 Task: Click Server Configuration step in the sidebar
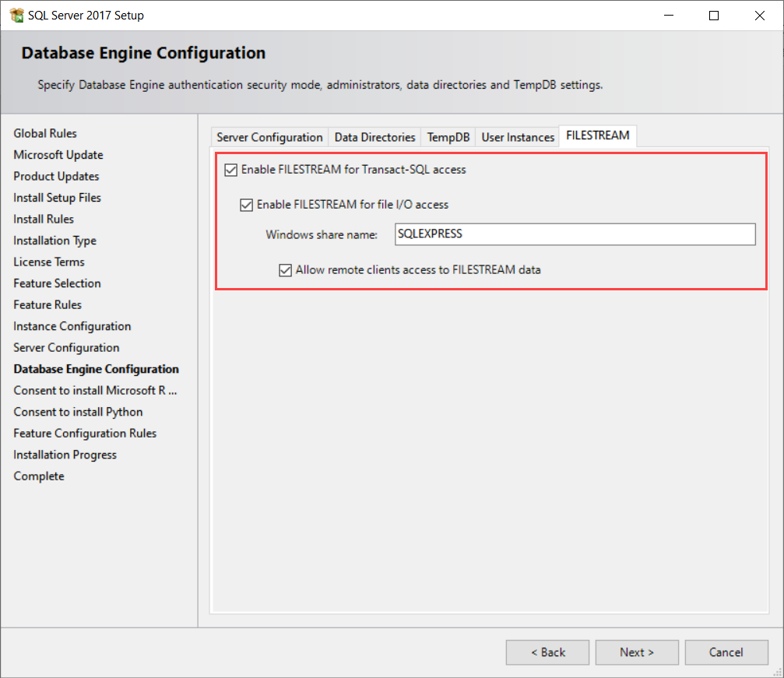[66, 348]
